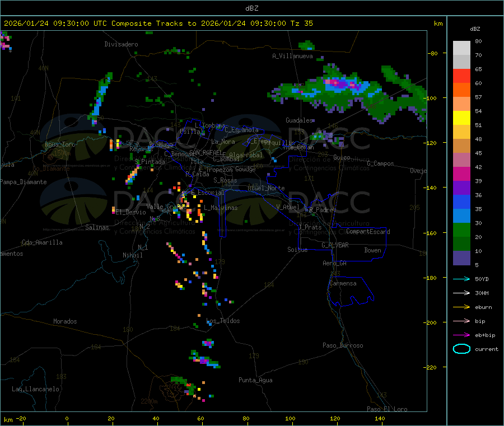Screen dimensions: 504x426
Task: Click the Bowen place label
Action: coord(373,250)
